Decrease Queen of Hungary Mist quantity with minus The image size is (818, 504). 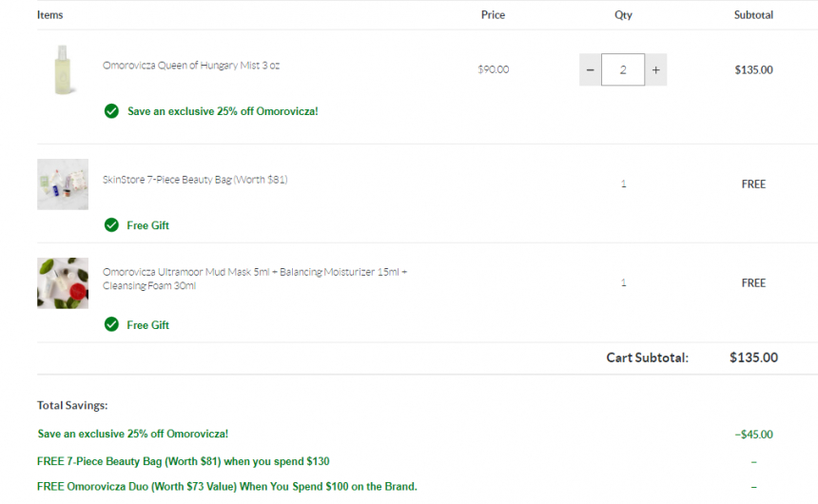[590, 69]
